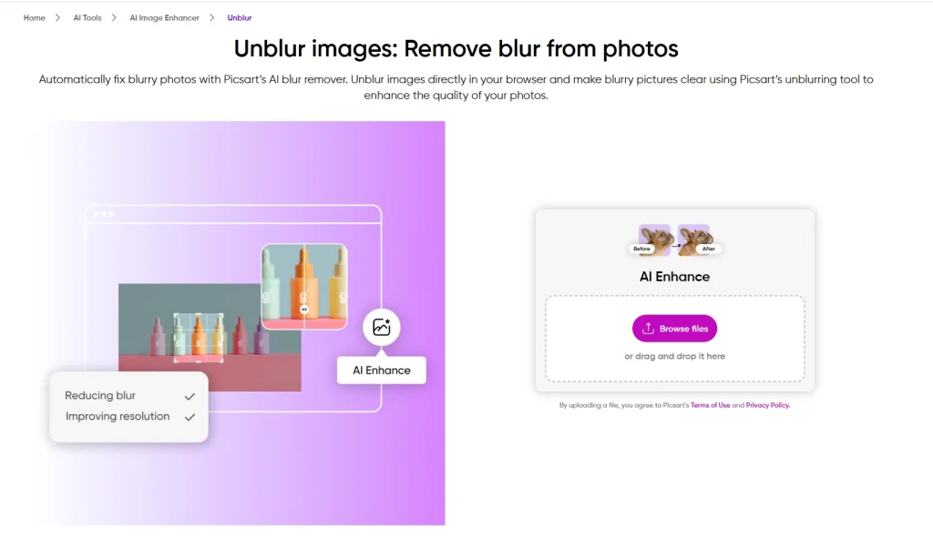
Task: Click the After dog thumbnail
Action: [694, 240]
